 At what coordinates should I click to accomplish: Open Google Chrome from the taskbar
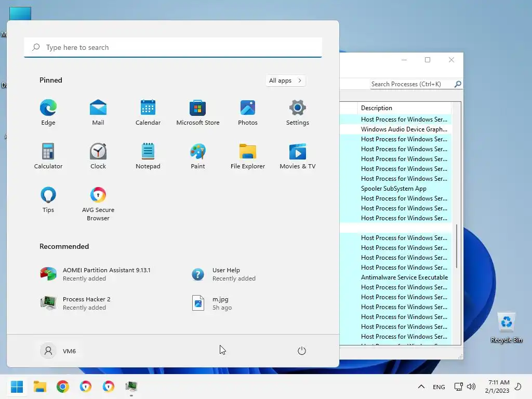(x=63, y=387)
